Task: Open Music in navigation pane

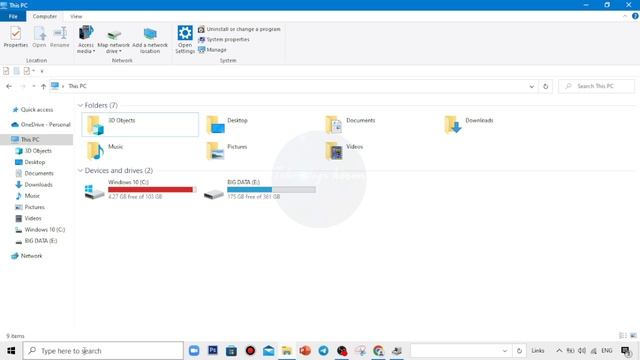Action: 32,196
